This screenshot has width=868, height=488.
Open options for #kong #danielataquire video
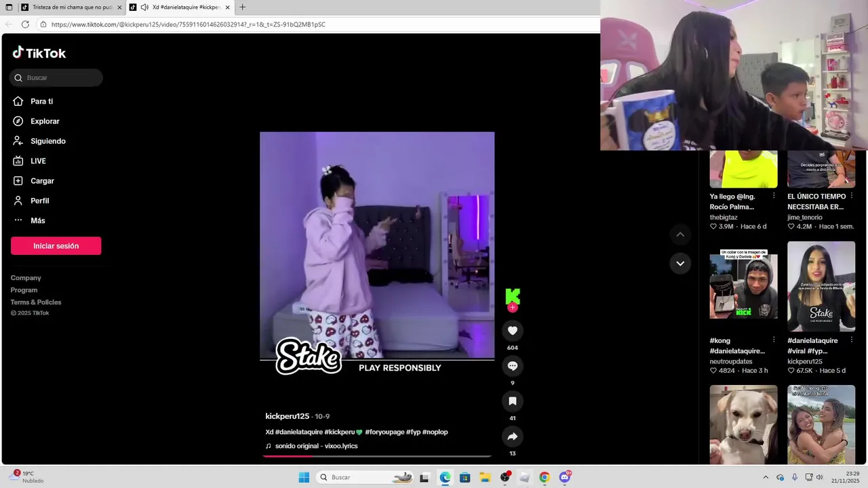coord(774,340)
